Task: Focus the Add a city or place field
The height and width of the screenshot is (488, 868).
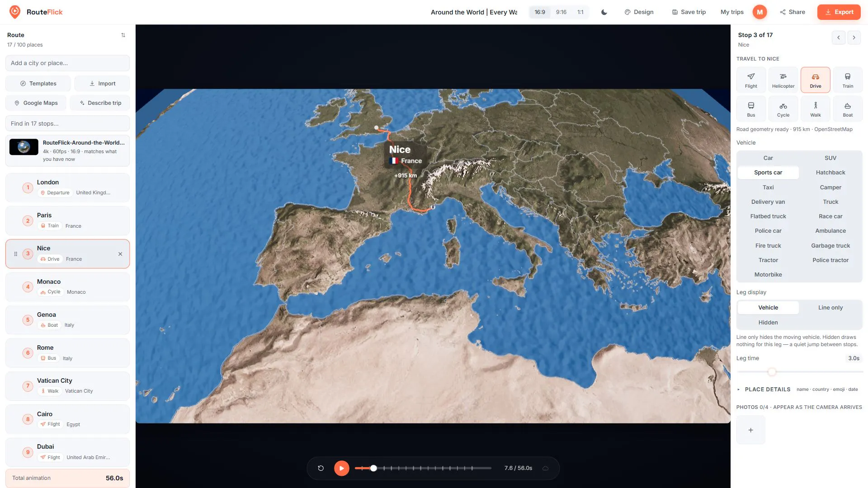Action: click(67, 63)
